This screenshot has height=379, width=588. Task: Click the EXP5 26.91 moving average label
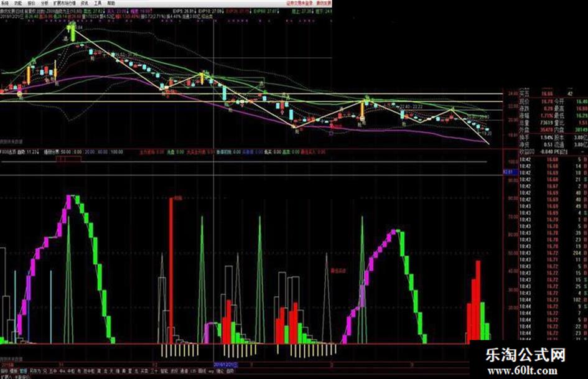185,12
